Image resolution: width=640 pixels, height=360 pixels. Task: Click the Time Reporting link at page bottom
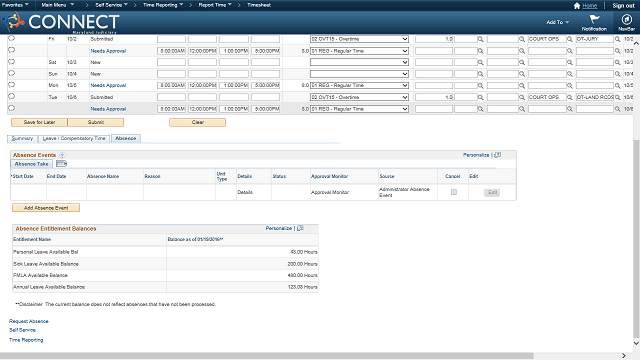26,340
